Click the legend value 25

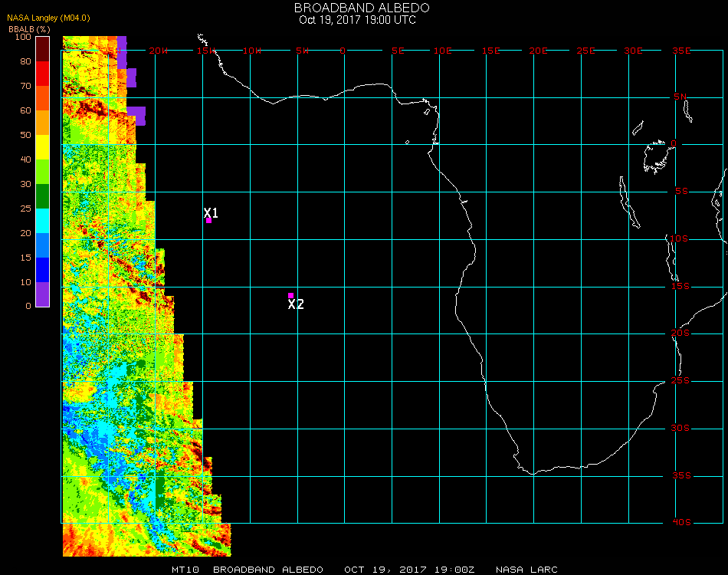(x=25, y=209)
